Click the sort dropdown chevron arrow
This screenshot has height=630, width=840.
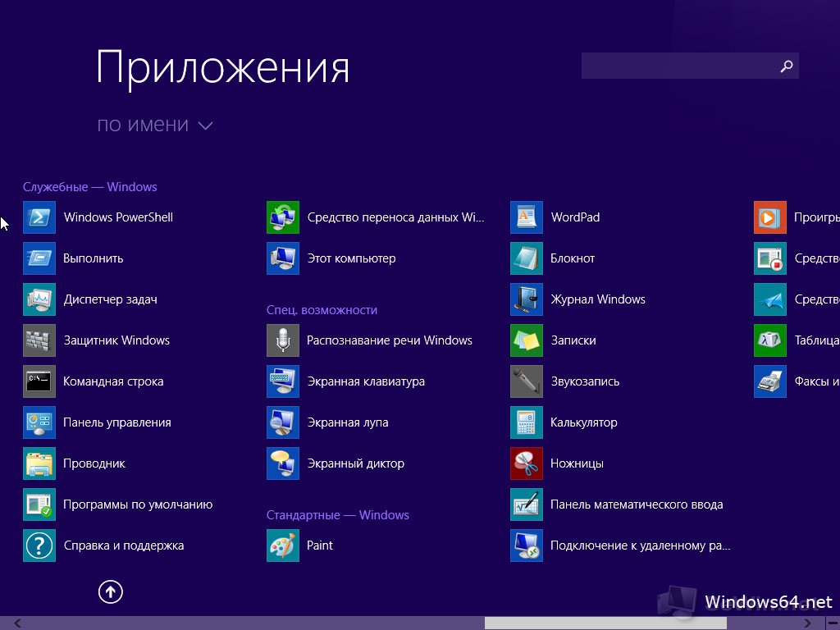tap(205, 126)
